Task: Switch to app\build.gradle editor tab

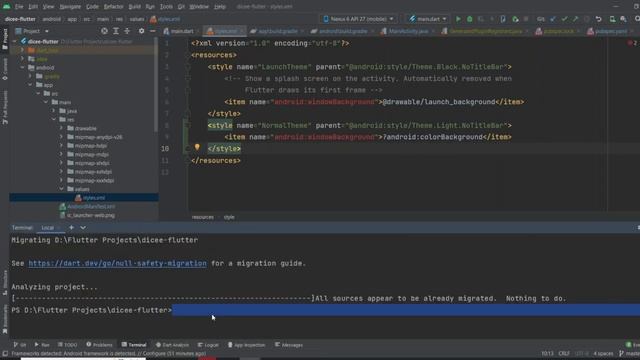Action: click(x=277, y=31)
